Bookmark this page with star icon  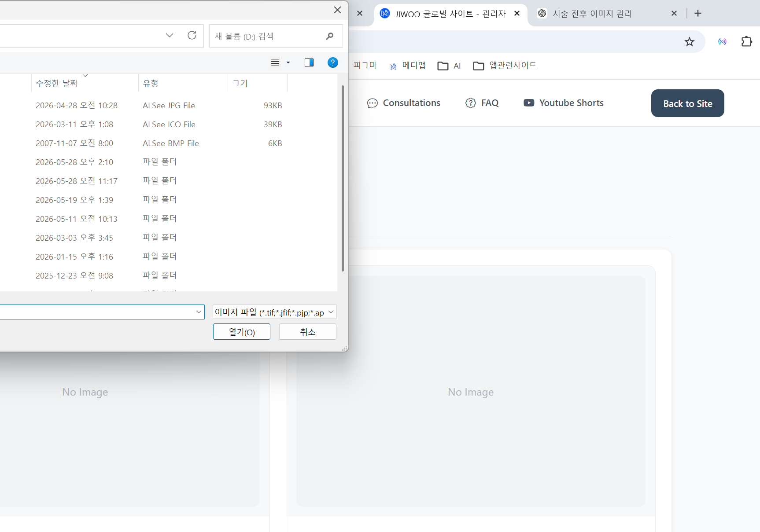click(690, 42)
